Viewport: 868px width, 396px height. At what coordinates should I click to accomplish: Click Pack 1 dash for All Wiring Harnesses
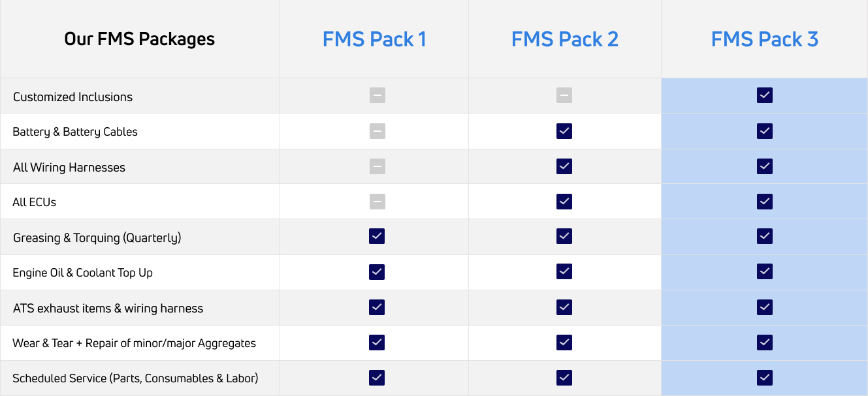[377, 166]
